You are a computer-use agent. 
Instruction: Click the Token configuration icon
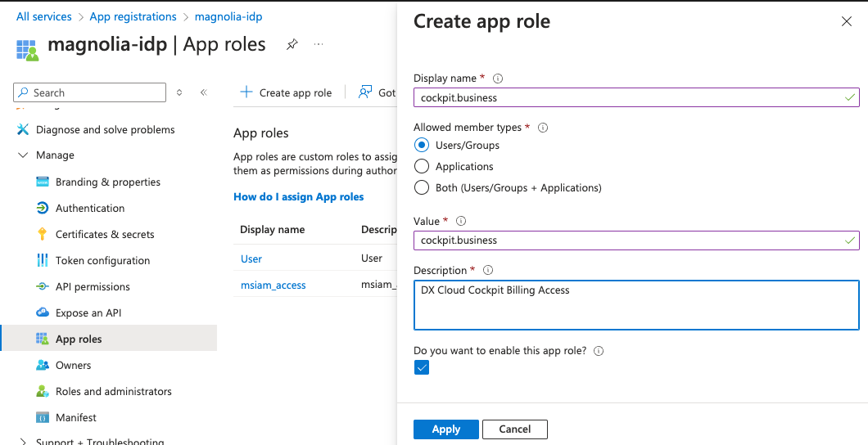point(42,260)
